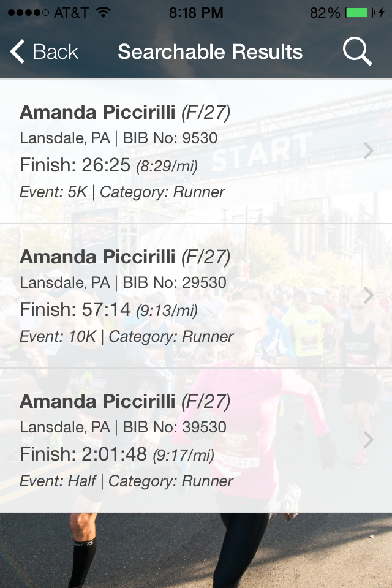Select the BIB No: 29530 line
This screenshot has height=588, width=392.
pos(123,283)
